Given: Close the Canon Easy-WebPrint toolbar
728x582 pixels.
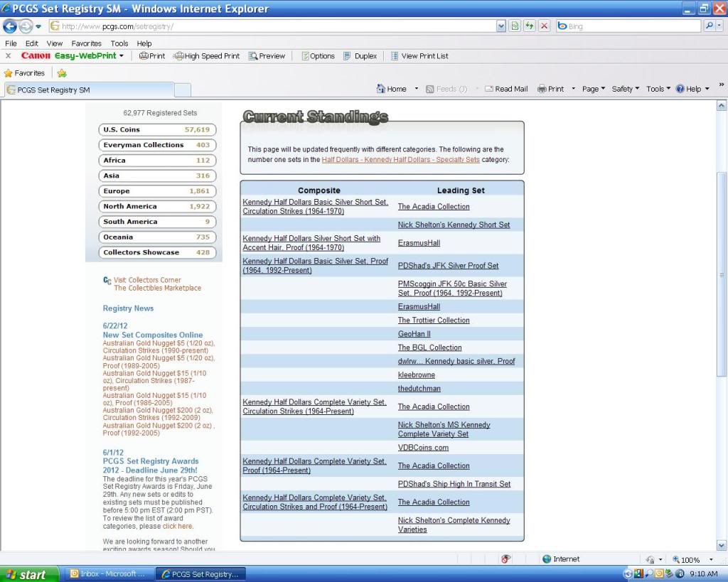Looking at the screenshot, I should pyautogui.click(x=8, y=55).
